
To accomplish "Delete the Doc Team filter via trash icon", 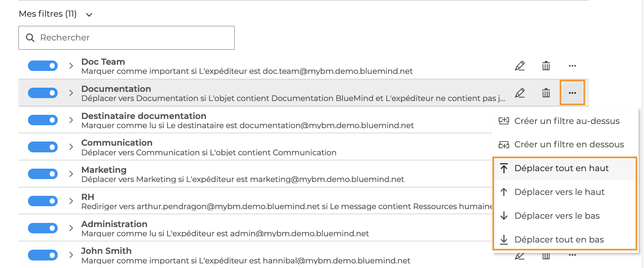I will pos(546,66).
